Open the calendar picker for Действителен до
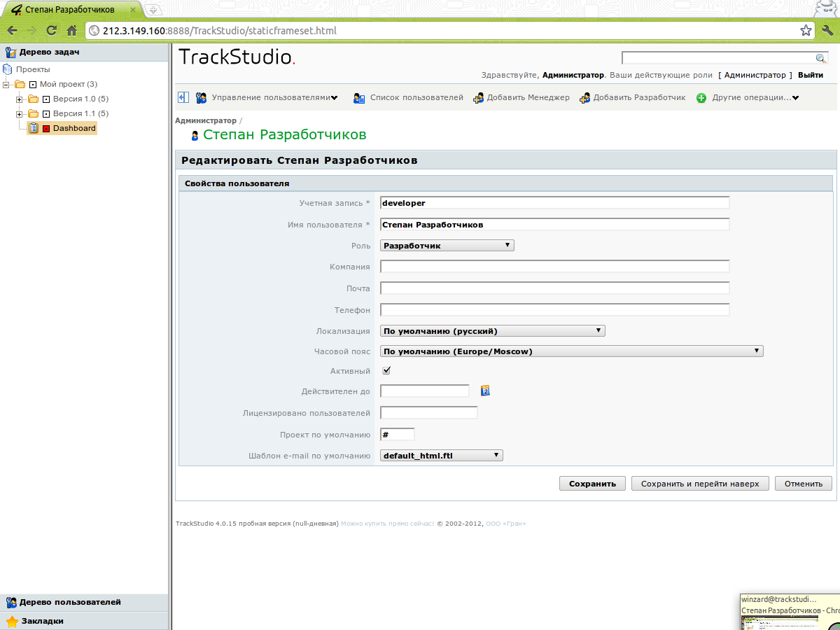Screen dimensions: 840x630 click(485, 391)
